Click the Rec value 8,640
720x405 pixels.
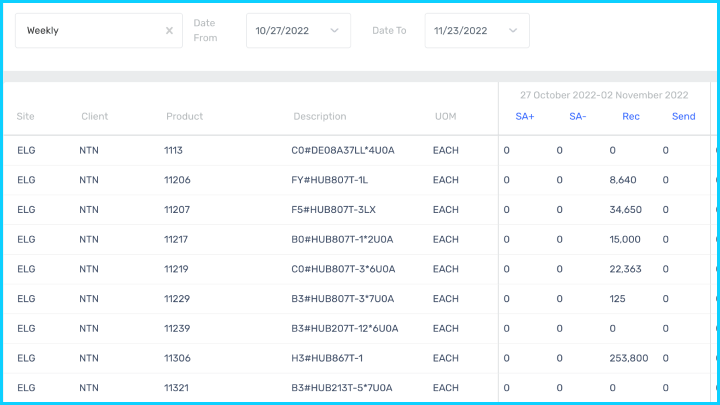(623, 180)
